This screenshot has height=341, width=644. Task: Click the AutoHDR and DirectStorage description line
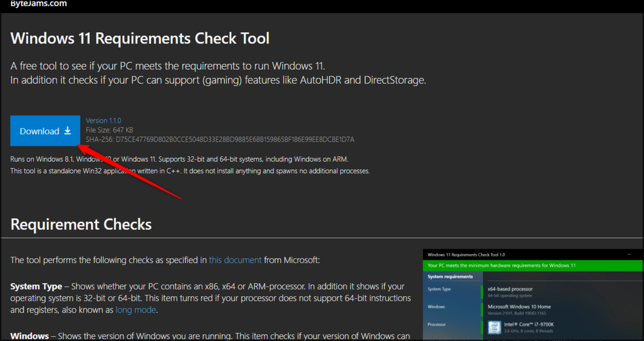click(218, 81)
